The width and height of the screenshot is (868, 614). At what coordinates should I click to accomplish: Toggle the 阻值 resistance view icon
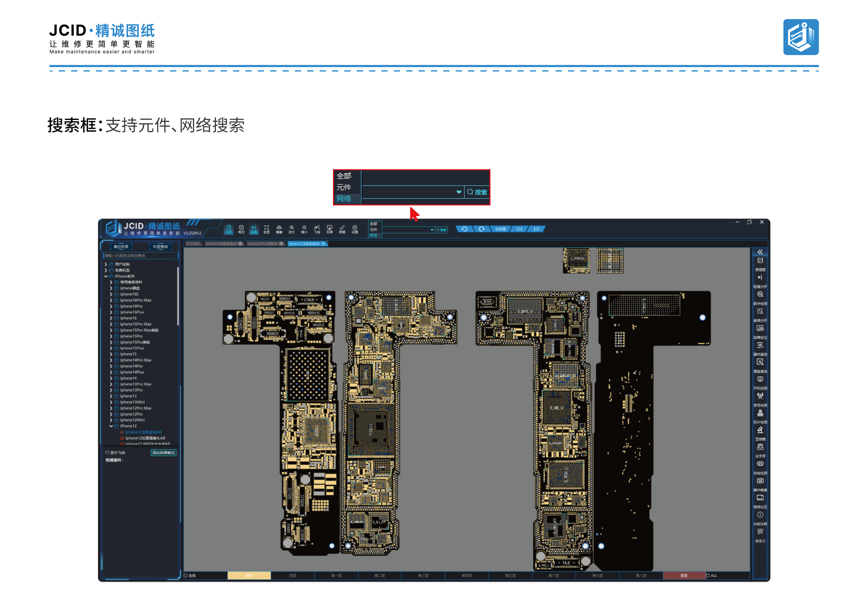pos(254,229)
